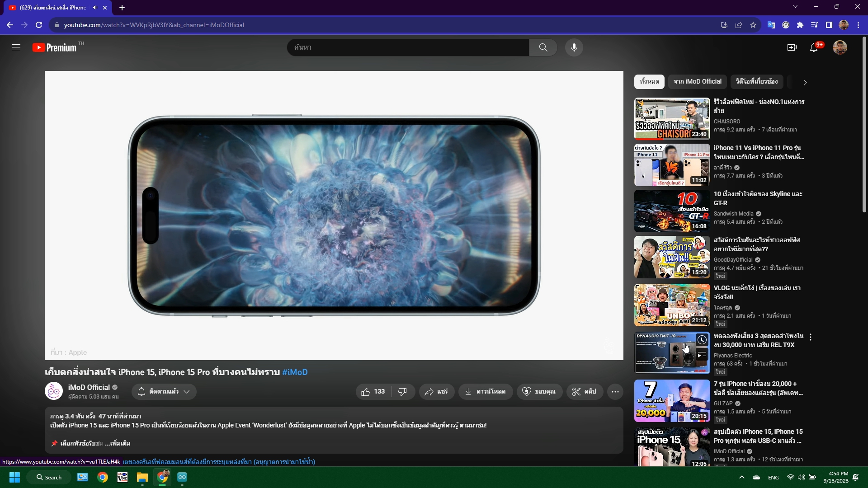The height and width of the screenshot is (488, 868).
Task: Create a clip with คลิป button
Action: [585, 392]
